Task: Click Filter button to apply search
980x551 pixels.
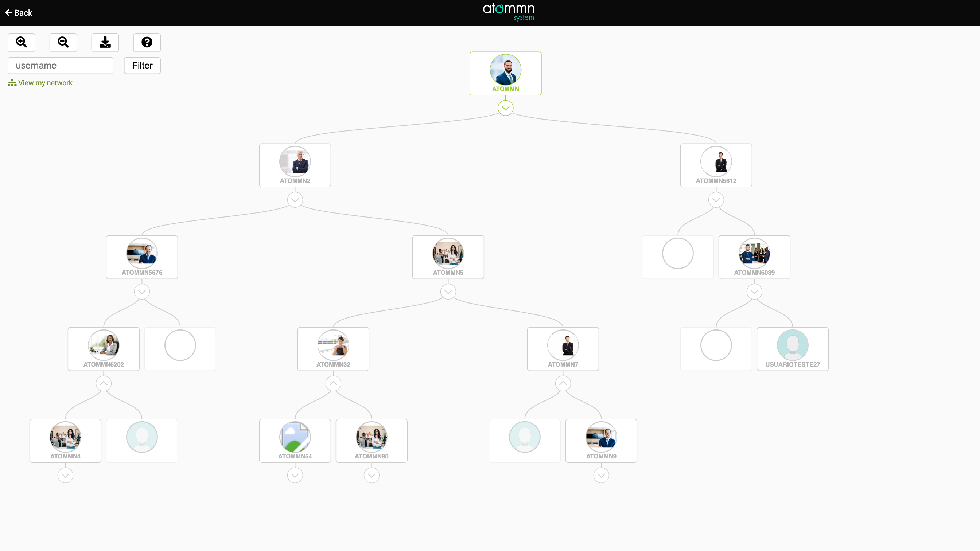Action: (142, 65)
